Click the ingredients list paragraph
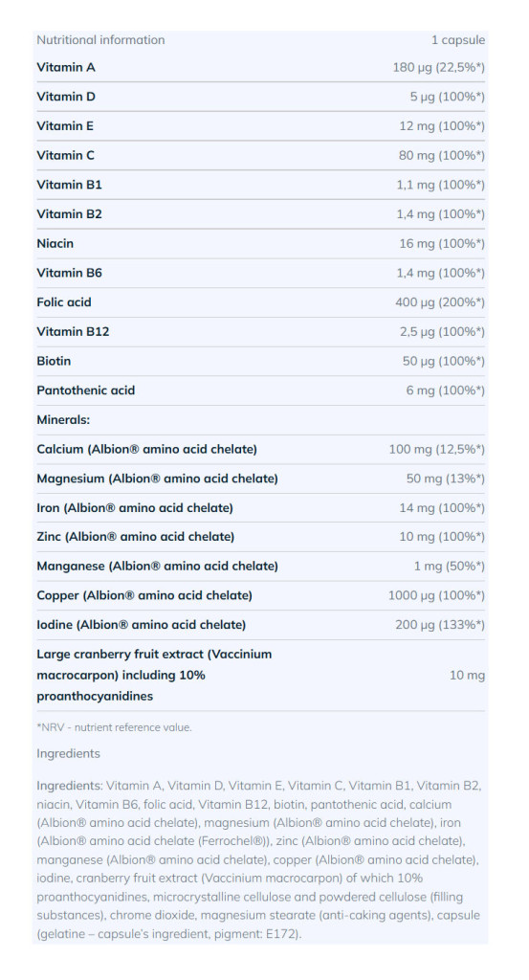 [259, 860]
